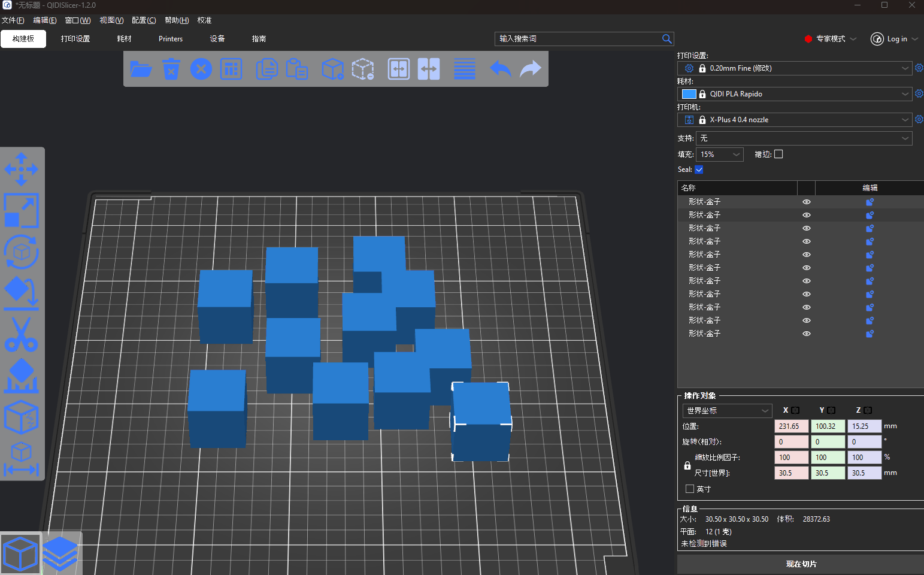Select the first 形状-盒子 object in list
Image resolution: width=924 pixels, height=575 pixels.
coord(704,202)
